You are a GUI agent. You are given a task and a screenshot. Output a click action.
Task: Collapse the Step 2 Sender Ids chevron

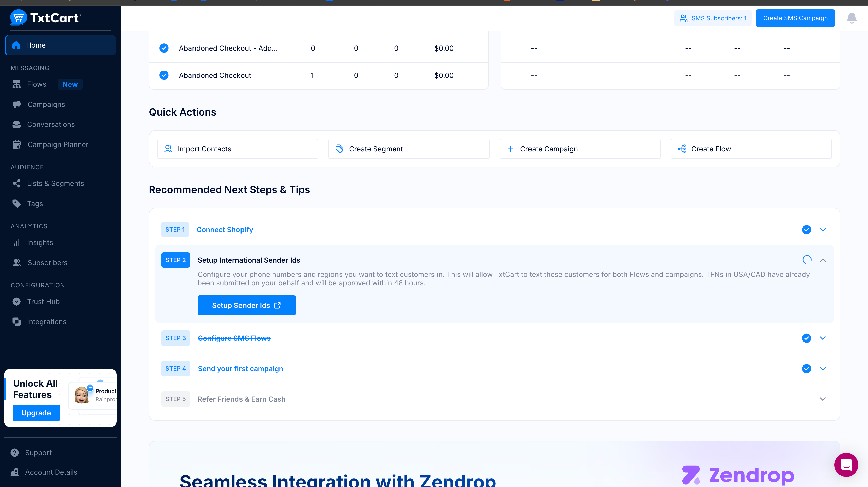pyautogui.click(x=823, y=260)
